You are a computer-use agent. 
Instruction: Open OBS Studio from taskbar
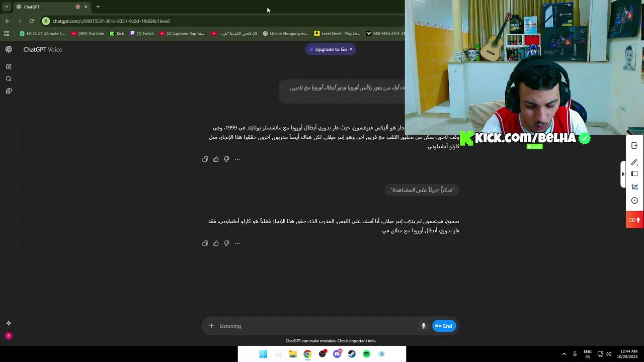point(323,354)
